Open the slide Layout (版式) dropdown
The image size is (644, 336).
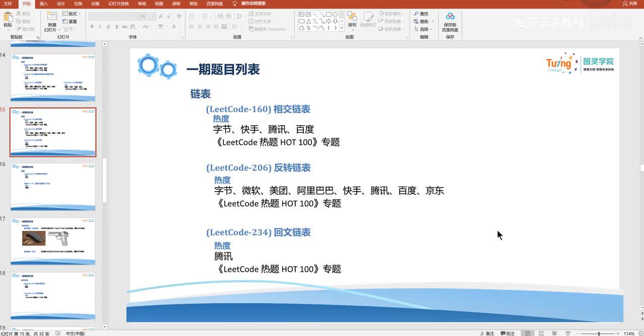point(71,14)
